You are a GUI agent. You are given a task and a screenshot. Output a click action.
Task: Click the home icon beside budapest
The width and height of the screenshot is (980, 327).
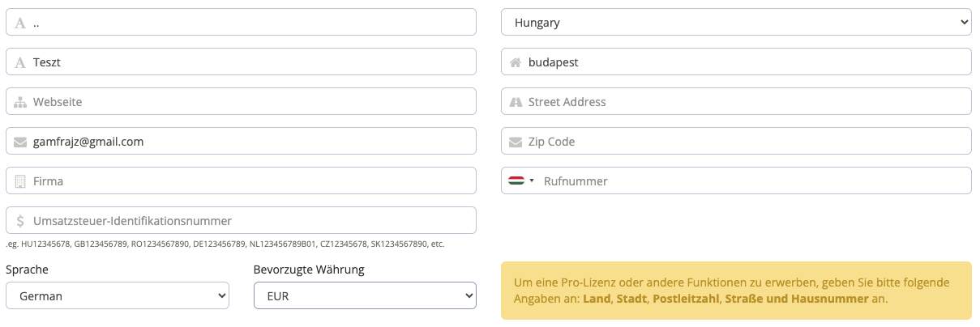pos(516,62)
